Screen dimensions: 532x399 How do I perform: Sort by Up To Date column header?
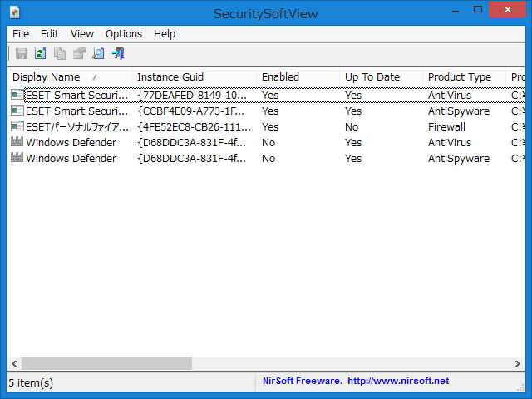click(381, 77)
